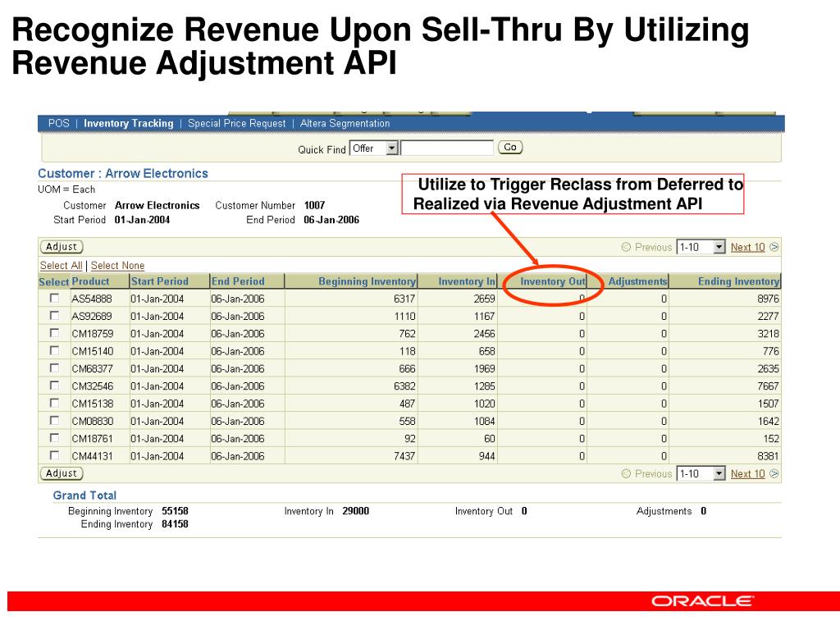Click ending inventory value 8381
The image size is (840, 630).
pos(768,456)
